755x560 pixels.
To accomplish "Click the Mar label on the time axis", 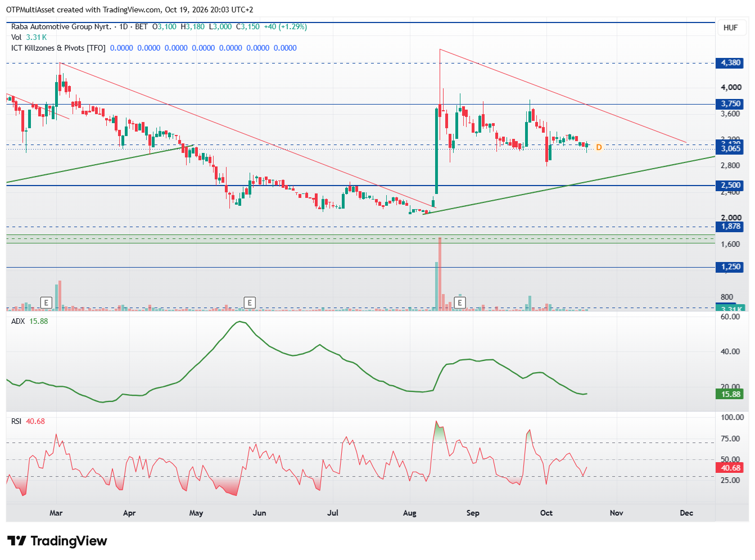I will 56,513.
